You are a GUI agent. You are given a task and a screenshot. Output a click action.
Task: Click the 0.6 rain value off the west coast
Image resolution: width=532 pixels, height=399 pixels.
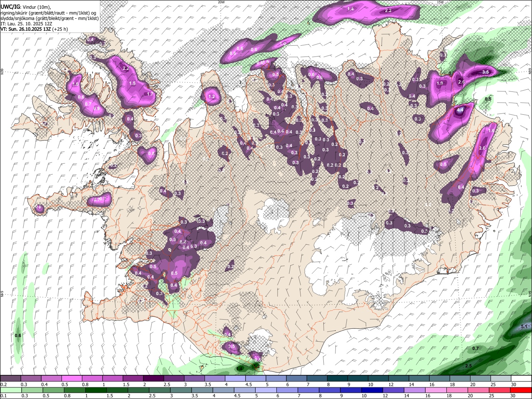pos(18,335)
